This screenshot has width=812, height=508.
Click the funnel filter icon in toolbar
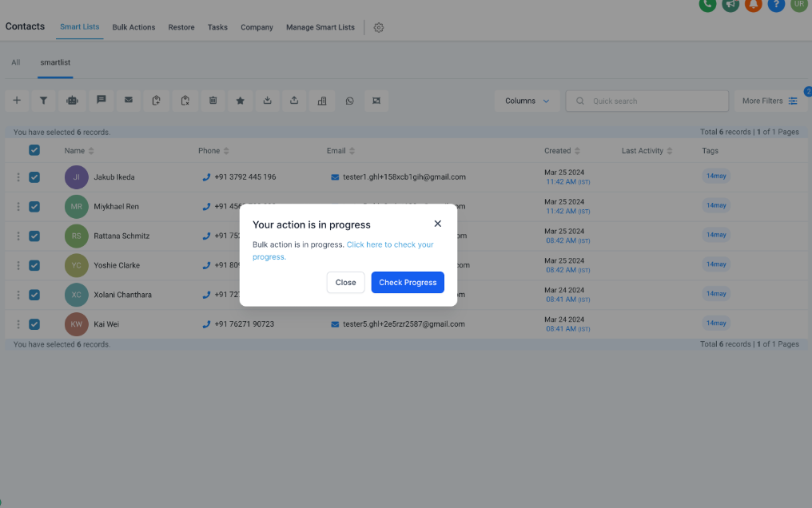click(44, 101)
